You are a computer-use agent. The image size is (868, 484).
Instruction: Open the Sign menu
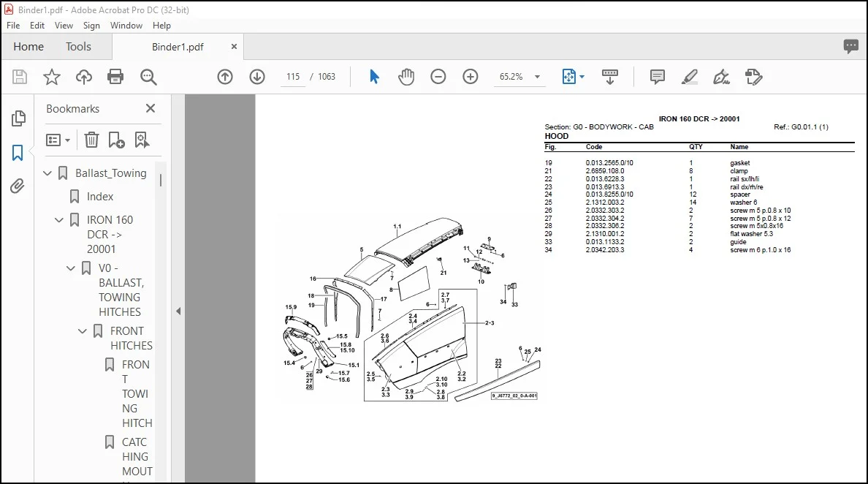(91, 26)
